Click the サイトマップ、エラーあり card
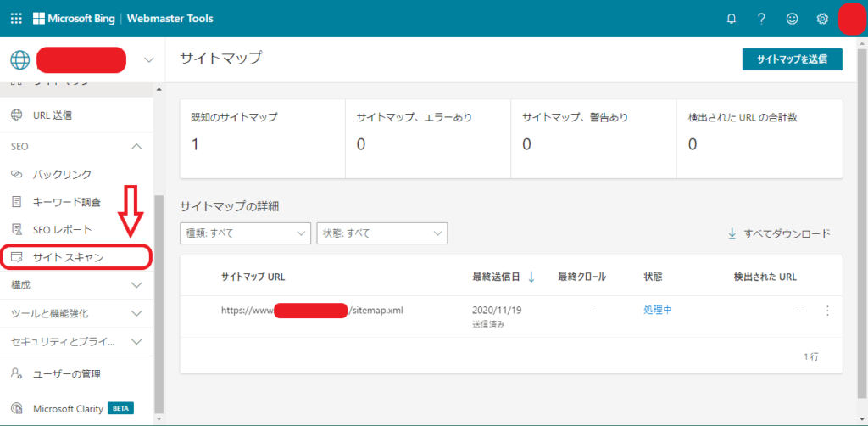The image size is (868, 426). point(428,138)
